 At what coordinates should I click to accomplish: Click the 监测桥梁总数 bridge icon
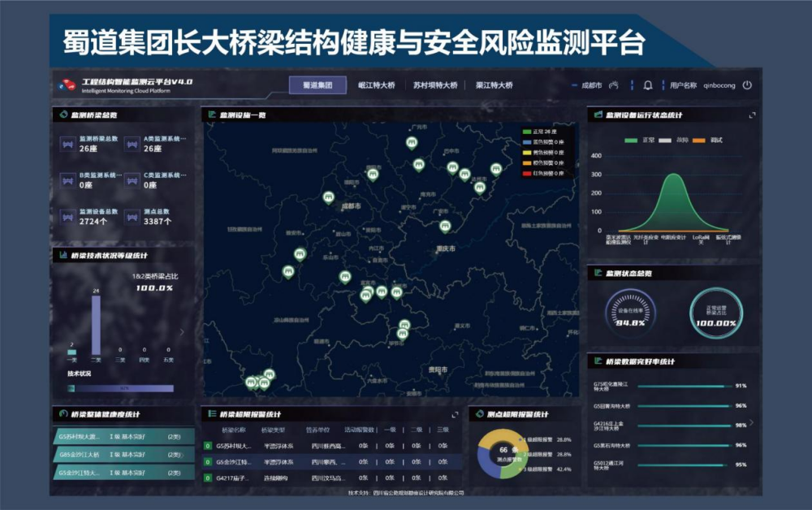pos(67,144)
